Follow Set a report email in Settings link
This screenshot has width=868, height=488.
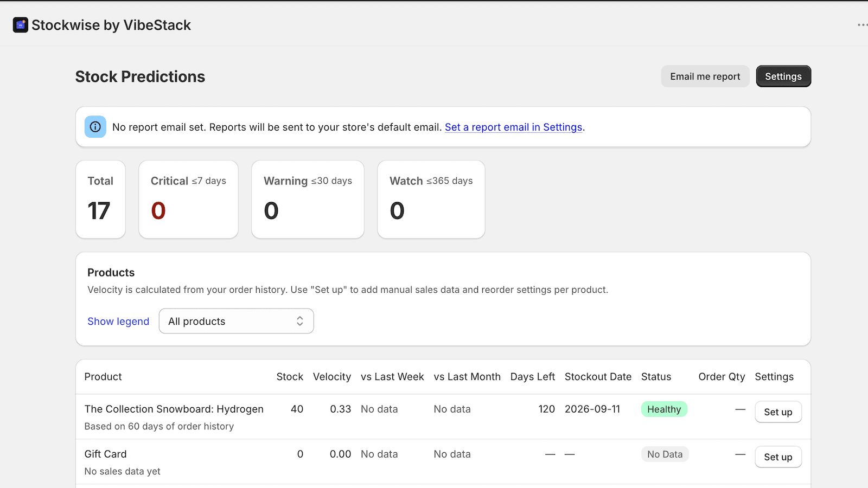click(x=514, y=127)
